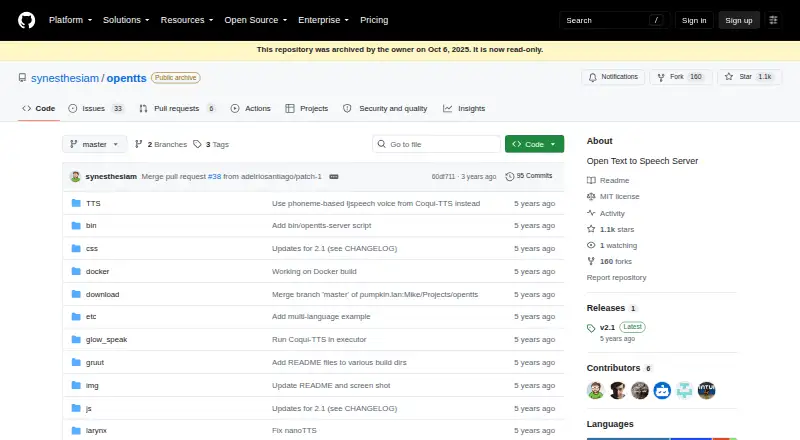
Task: Click Report repository link
Action: 616,278
